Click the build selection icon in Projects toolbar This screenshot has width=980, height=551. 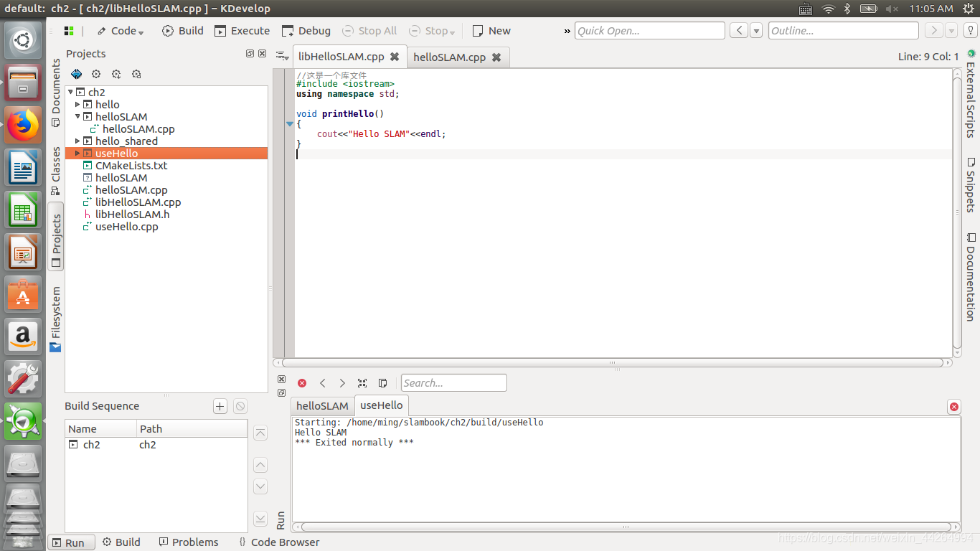(96, 74)
